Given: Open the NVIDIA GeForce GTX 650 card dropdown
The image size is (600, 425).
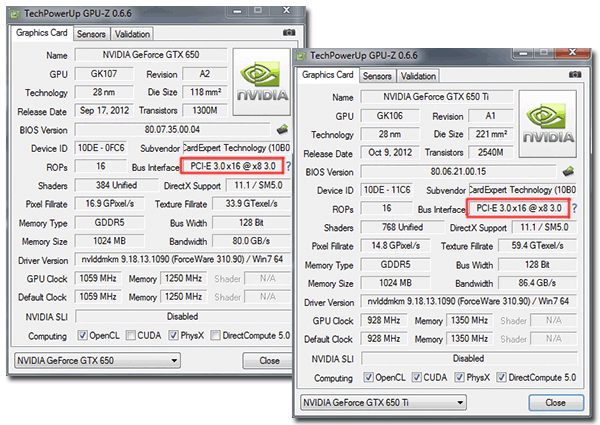Looking at the screenshot, I should coord(97,360).
